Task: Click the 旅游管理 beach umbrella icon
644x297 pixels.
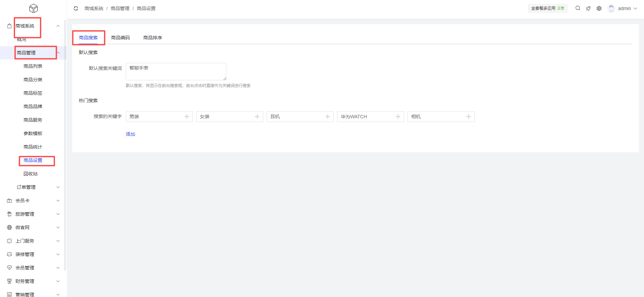Action: pos(9,214)
